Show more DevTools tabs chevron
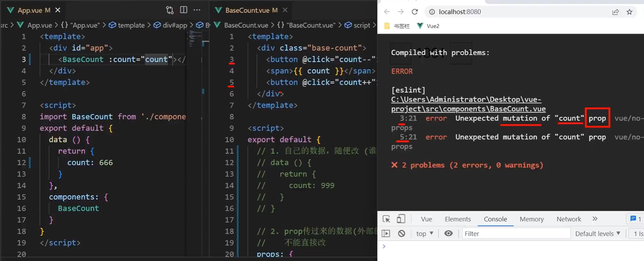Image resolution: width=644 pixels, height=261 pixels. point(595,219)
